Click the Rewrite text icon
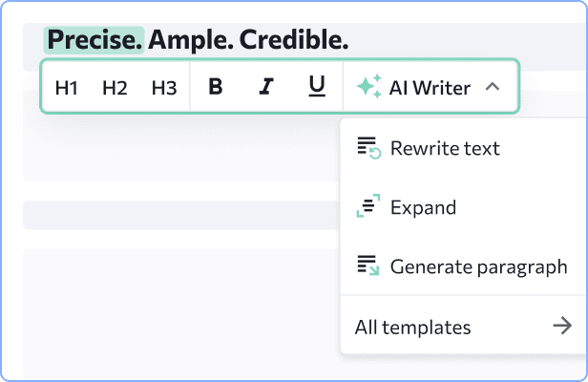This screenshot has width=588, height=382. [369, 148]
